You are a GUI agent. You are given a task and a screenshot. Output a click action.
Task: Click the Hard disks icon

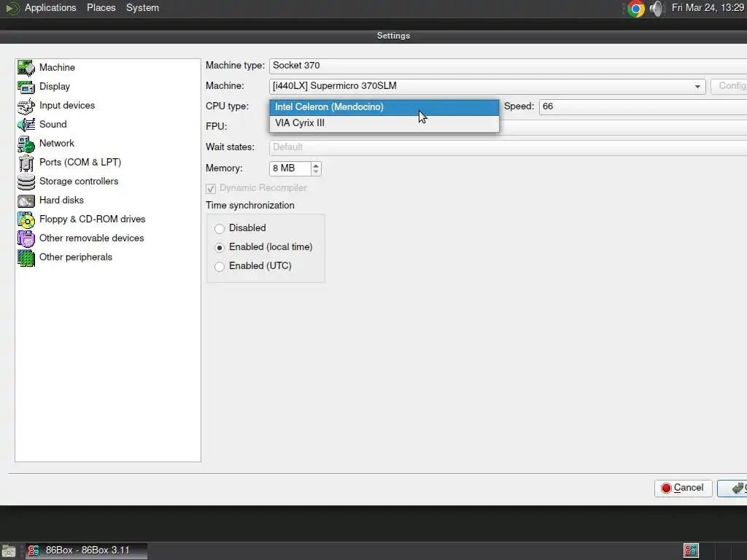click(26, 201)
